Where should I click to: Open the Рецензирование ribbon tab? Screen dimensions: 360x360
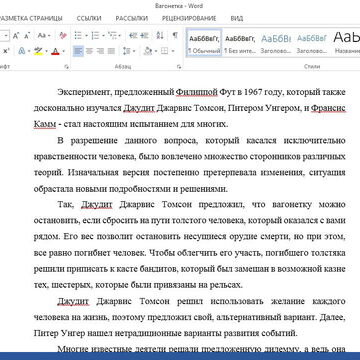click(189, 18)
